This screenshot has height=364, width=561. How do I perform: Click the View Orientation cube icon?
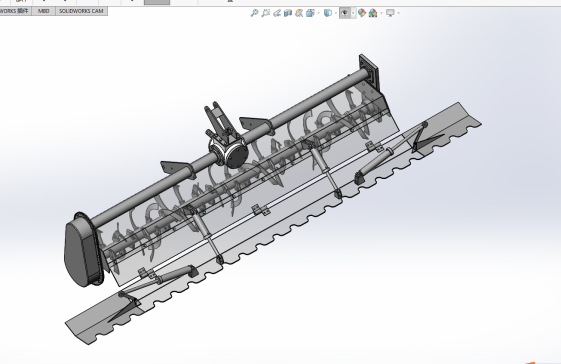pos(310,13)
